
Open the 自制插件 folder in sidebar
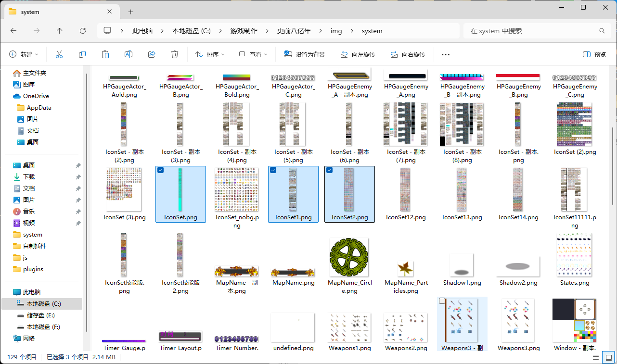click(30, 246)
